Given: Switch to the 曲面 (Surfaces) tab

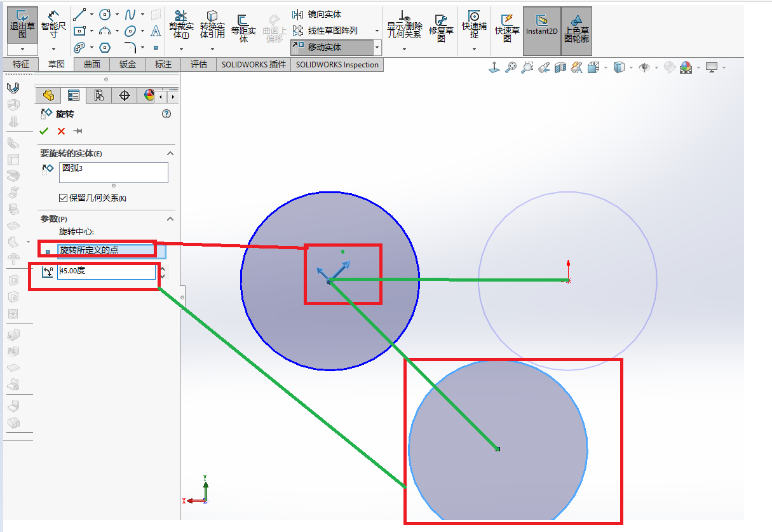Looking at the screenshot, I should point(92,64).
